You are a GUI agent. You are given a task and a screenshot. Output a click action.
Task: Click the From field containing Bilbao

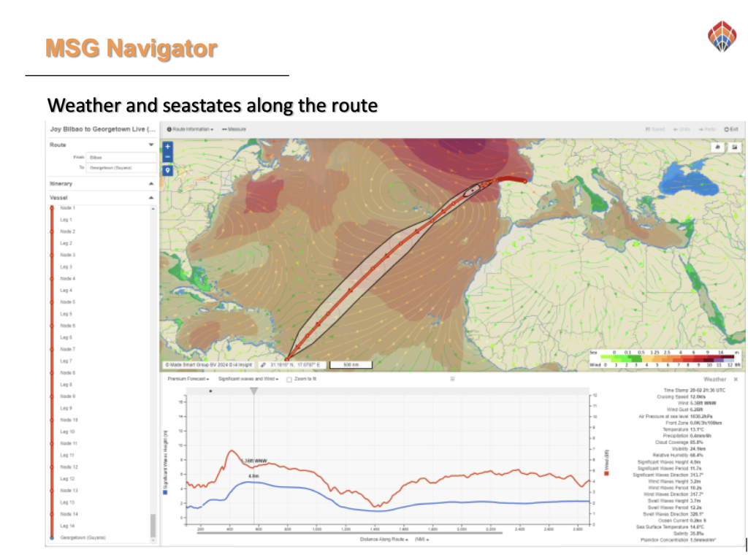(121, 158)
